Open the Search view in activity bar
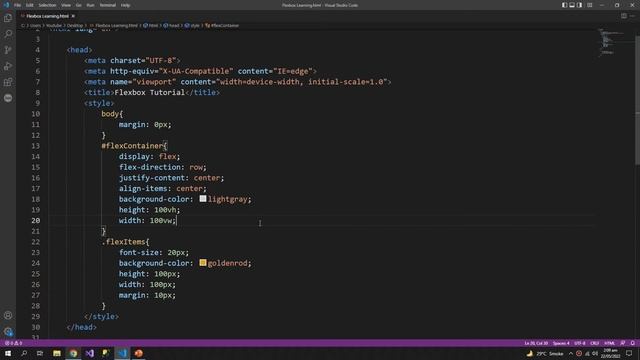The height and width of the screenshot is (360, 640). (8, 34)
